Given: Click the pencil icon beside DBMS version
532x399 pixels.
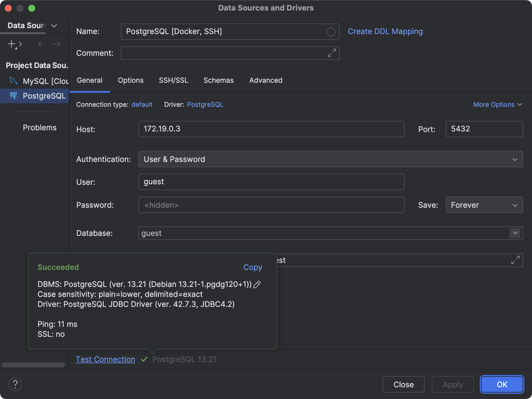Looking at the screenshot, I should (257, 284).
